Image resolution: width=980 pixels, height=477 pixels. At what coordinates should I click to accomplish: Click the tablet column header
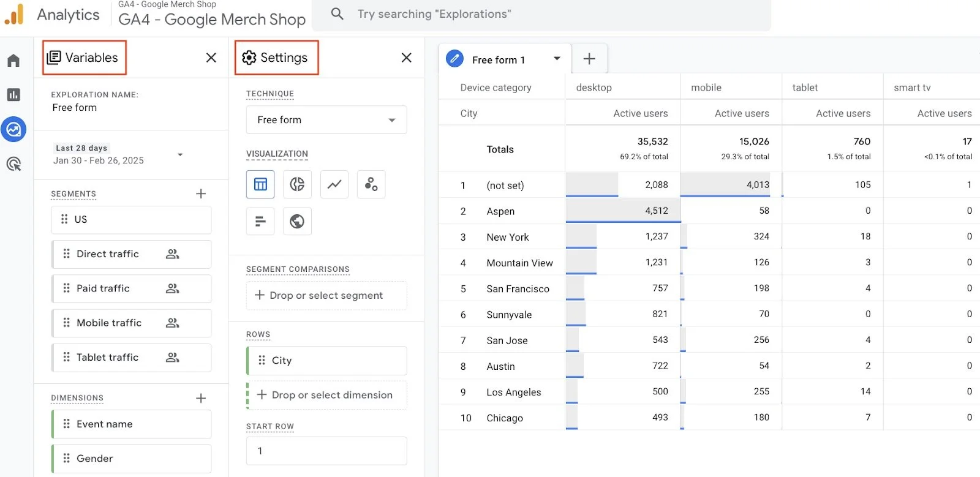(805, 88)
